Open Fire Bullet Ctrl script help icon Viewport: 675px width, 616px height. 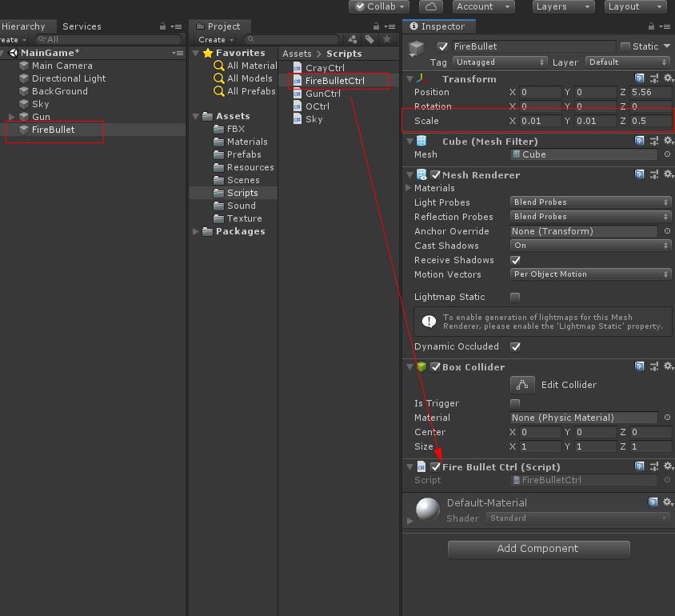(x=639, y=466)
